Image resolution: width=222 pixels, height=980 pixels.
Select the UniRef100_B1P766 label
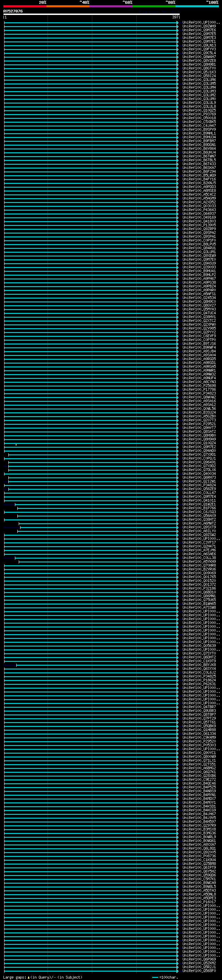(199, 508)
